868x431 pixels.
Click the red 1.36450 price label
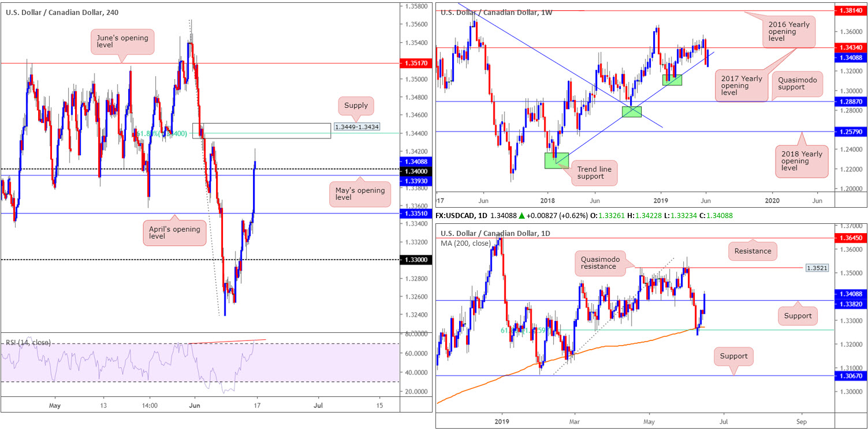[852, 238]
